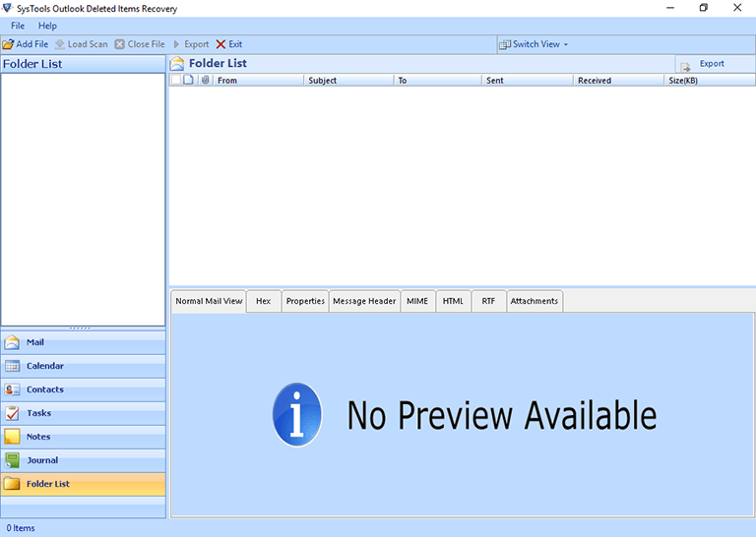Click the Calendar icon in the sidebar
Screen dimensions: 756x537
[12, 366]
